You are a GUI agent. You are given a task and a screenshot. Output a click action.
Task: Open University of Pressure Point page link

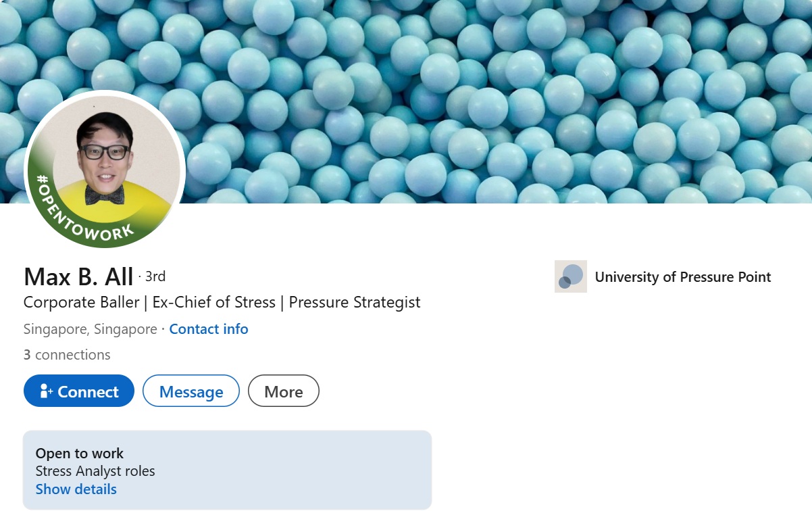682,276
